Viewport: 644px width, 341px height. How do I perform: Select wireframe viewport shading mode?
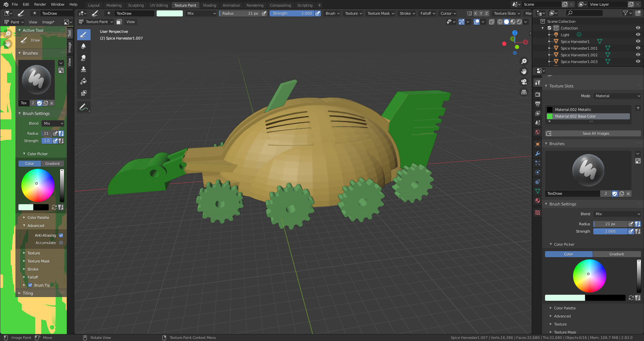(500, 22)
